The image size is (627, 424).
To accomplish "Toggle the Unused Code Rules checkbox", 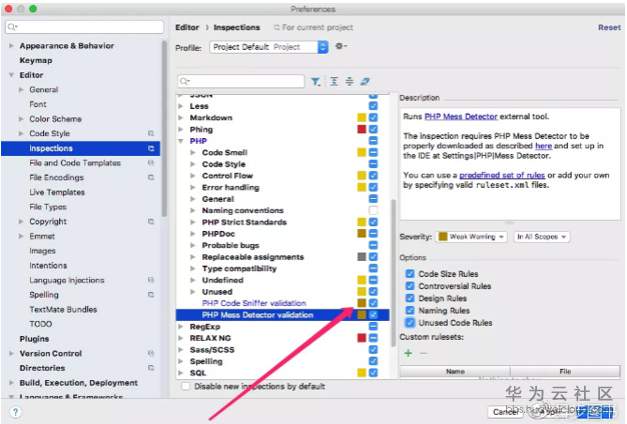I will pos(409,322).
